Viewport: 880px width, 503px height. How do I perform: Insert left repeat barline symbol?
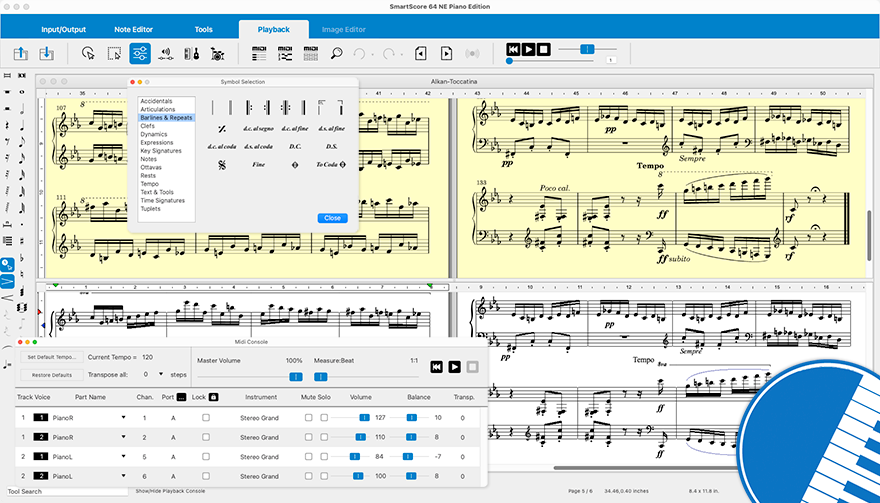coord(248,107)
